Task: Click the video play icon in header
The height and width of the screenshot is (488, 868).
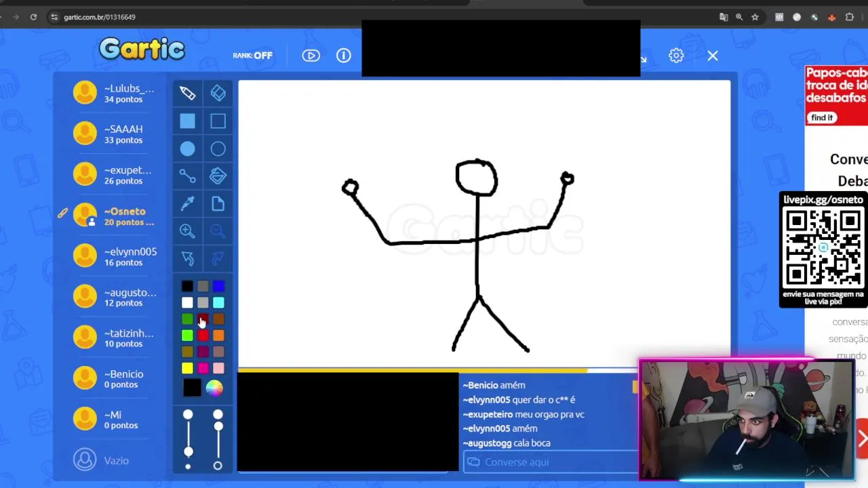Action: (x=311, y=56)
